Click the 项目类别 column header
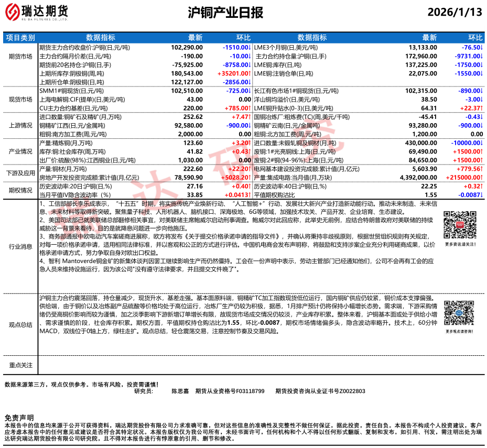Image resolution: width=487 pixels, height=448 pixels. coord(20,38)
